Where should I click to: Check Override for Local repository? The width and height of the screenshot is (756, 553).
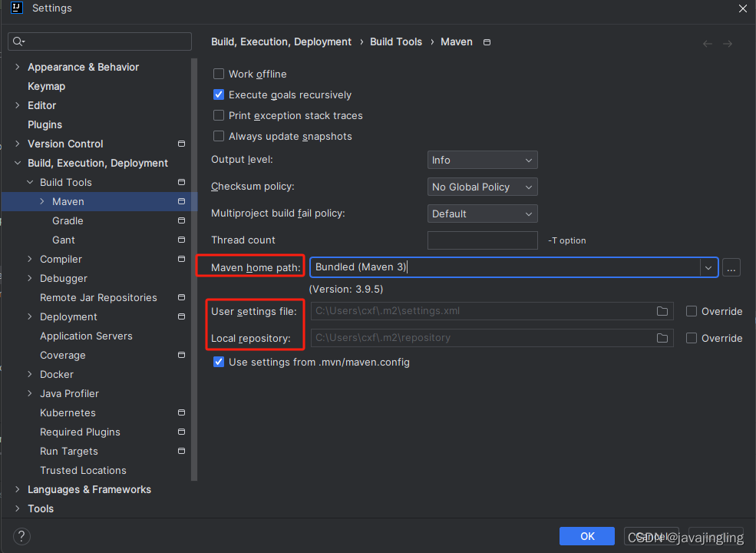[x=692, y=338]
